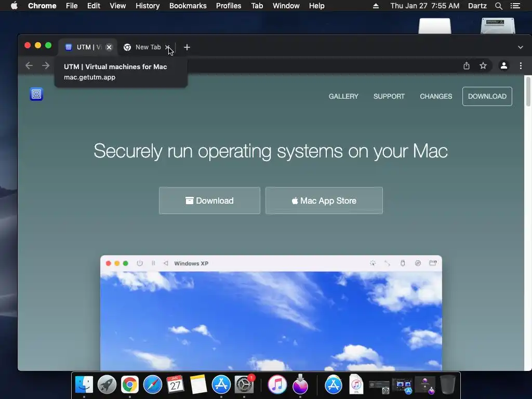The width and height of the screenshot is (532, 399).
Task: Open the Chrome application menu
Action: coord(42,6)
